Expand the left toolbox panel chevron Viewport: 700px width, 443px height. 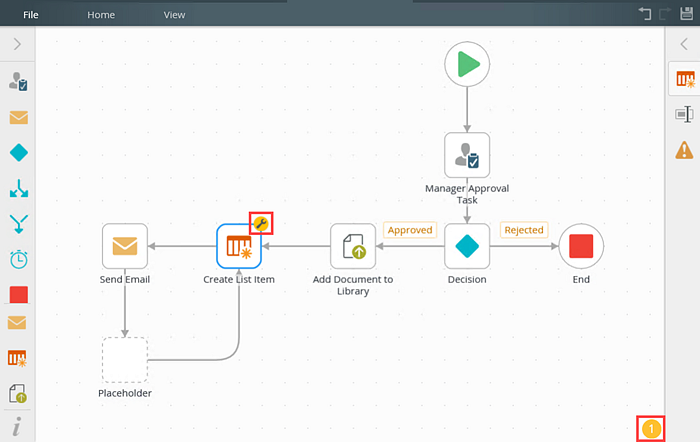coord(17,44)
